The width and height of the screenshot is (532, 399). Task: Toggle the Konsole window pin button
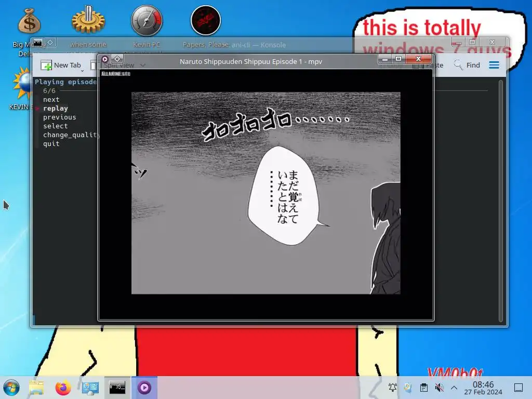50,43
